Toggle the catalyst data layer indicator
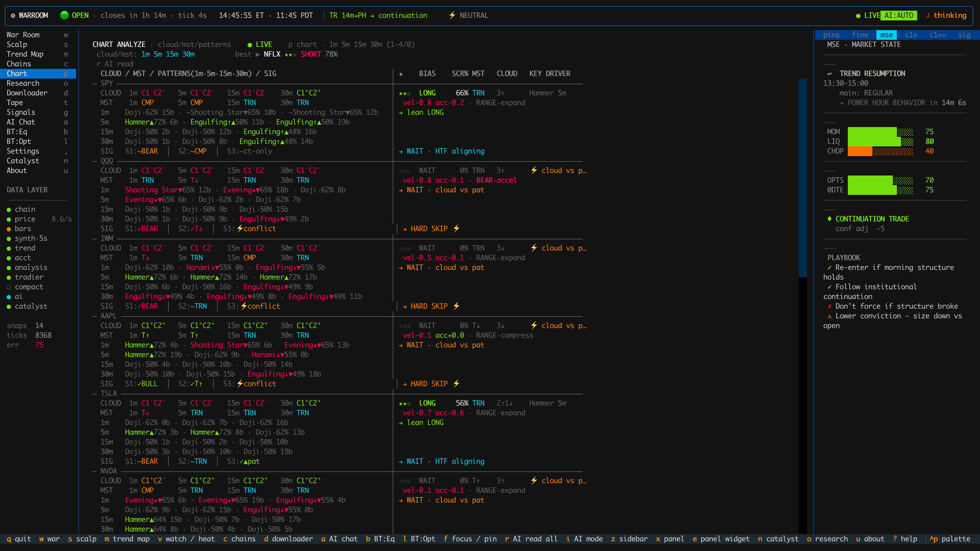The height and width of the screenshot is (551, 980). pyautogui.click(x=9, y=307)
